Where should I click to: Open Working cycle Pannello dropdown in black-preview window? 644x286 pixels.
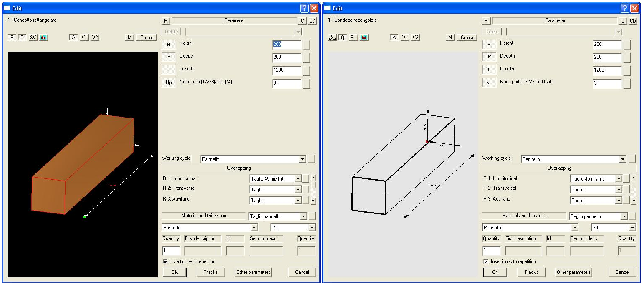click(303, 159)
